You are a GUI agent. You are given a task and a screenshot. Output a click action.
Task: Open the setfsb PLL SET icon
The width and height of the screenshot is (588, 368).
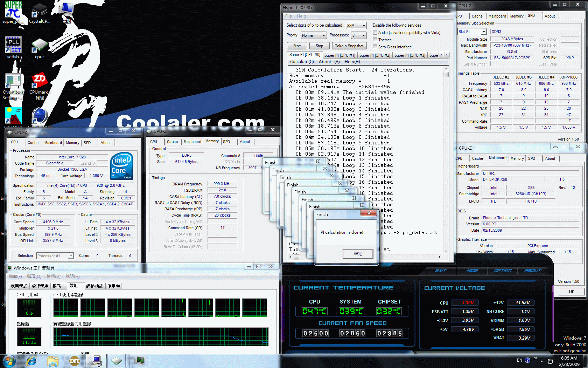(x=13, y=48)
